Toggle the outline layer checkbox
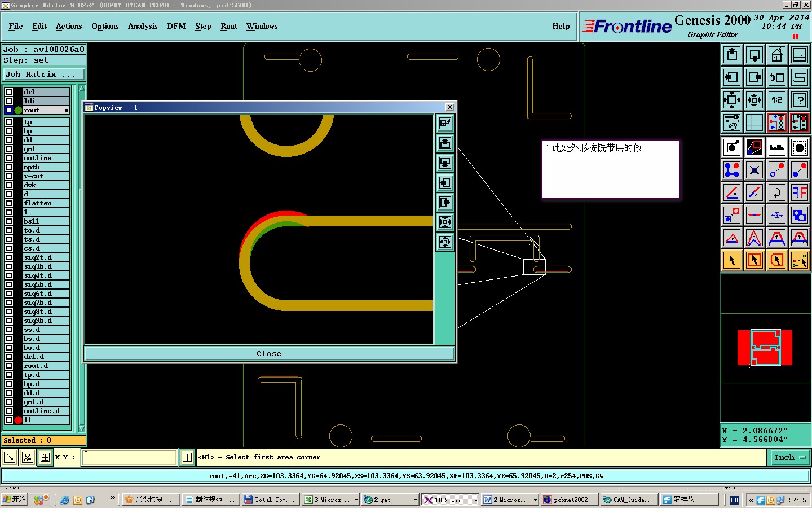Screen dimensions: 812x508 tap(9, 158)
